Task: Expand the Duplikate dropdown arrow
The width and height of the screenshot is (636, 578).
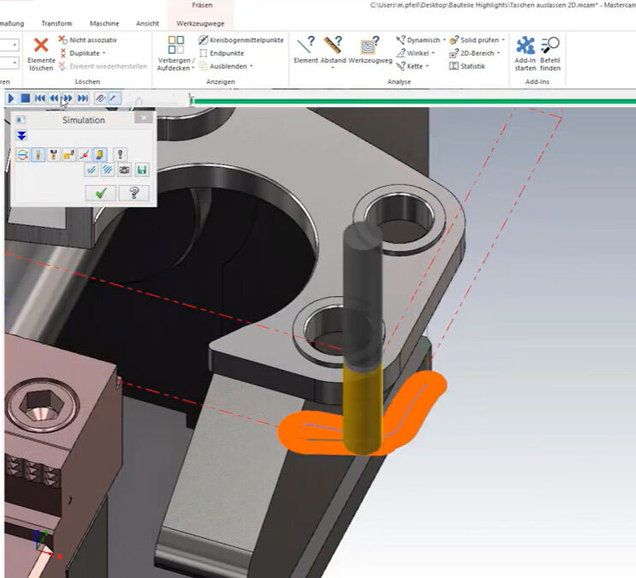Action: [104, 53]
